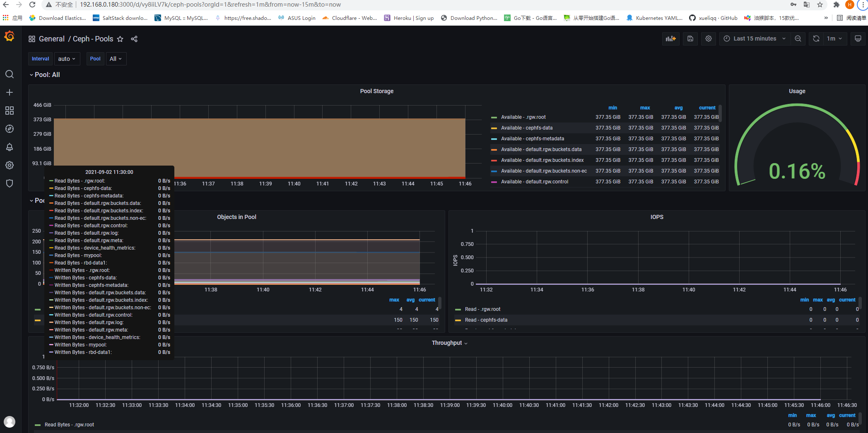
Task: Open the Grafana home logo
Action: (x=9, y=37)
